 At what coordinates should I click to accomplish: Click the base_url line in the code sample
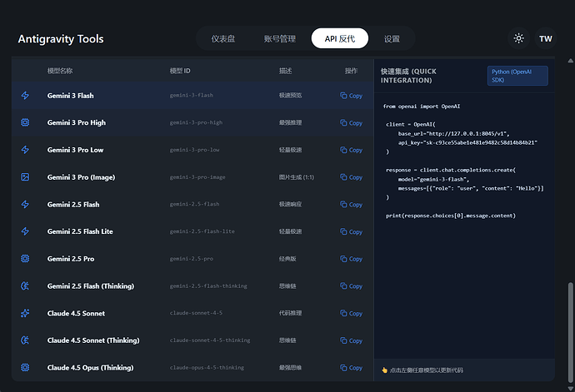[453, 133]
